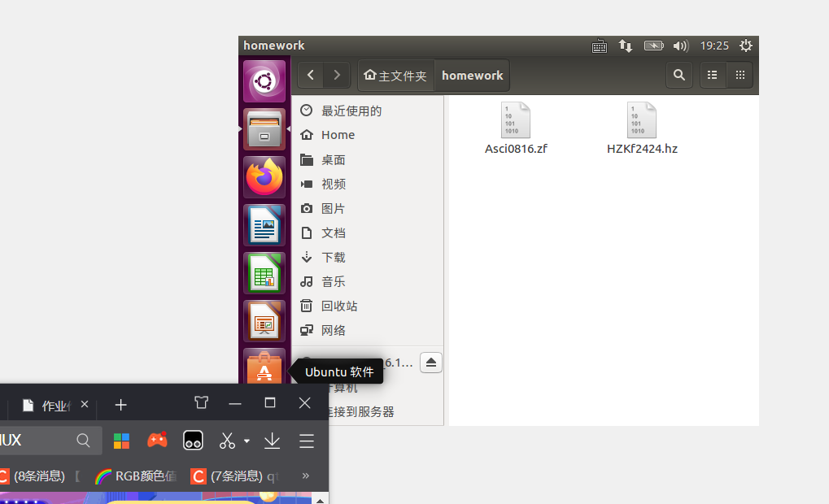
Task: Open the browser hamburger menu
Action: 307,441
